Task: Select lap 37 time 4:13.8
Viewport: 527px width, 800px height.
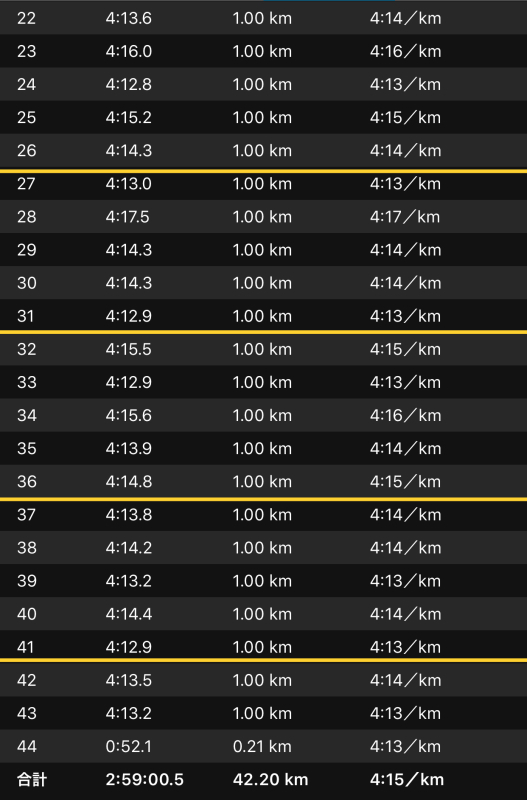Action: coord(129,515)
